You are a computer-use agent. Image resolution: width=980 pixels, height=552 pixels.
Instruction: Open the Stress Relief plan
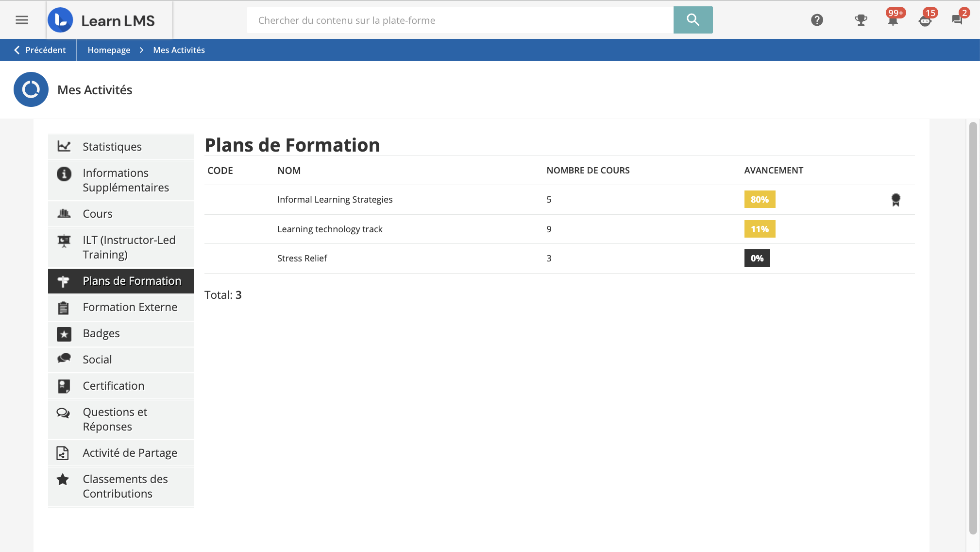[x=302, y=259]
